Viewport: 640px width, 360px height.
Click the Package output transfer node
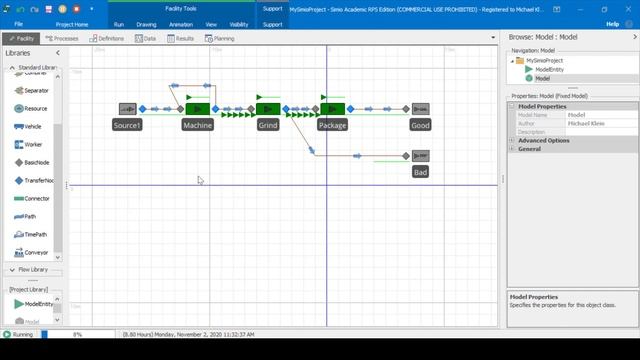pyautogui.click(x=351, y=109)
